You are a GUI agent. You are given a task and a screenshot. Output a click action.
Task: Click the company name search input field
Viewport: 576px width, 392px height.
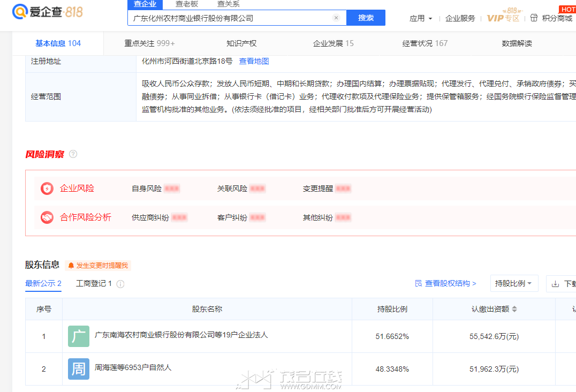pos(230,18)
